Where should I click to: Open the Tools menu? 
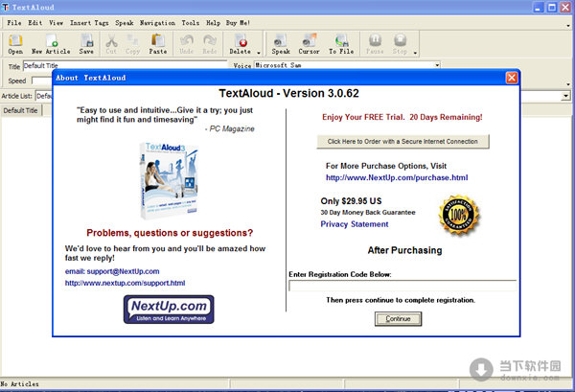191,23
